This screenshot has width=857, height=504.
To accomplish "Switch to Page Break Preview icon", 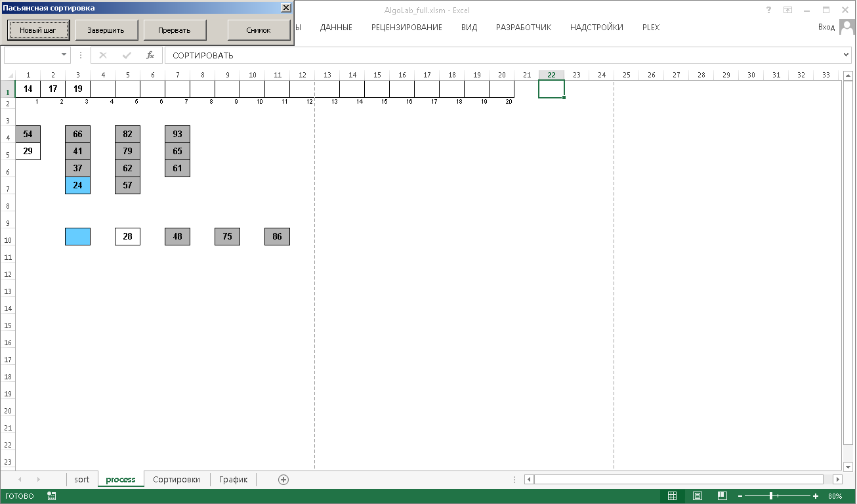I will (722, 496).
